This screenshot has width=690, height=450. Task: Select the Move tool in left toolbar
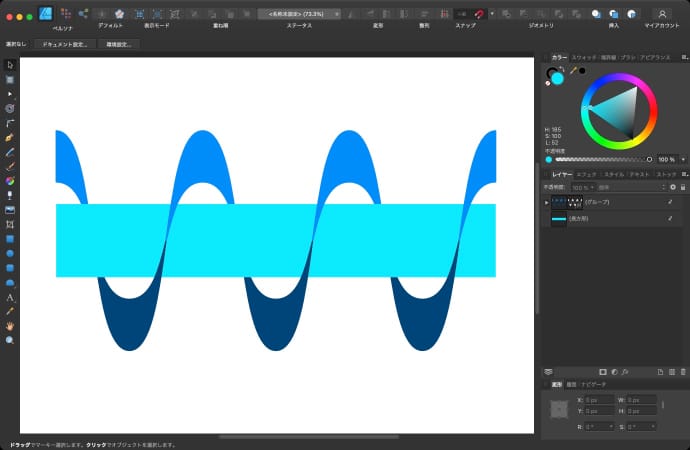10,65
